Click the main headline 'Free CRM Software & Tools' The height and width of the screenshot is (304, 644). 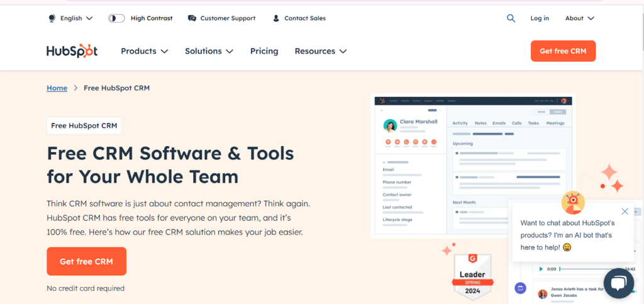tap(170, 153)
